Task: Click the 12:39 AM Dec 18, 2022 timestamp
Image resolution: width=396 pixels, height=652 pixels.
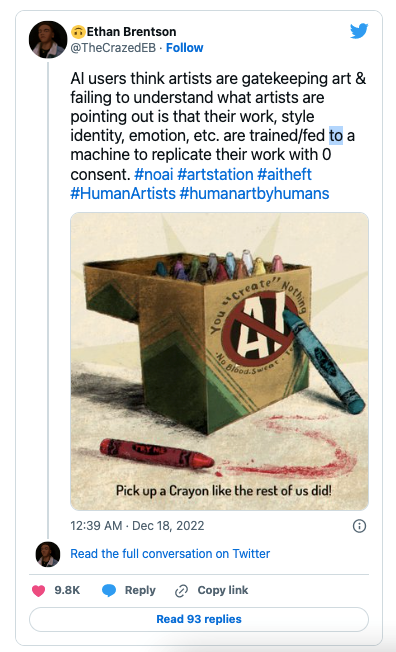Action: point(137,526)
